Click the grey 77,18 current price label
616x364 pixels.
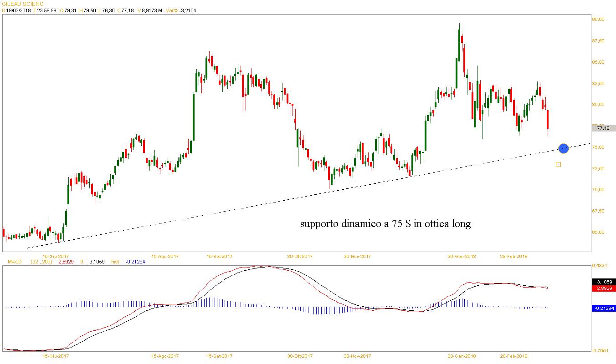[x=603, y=128]
